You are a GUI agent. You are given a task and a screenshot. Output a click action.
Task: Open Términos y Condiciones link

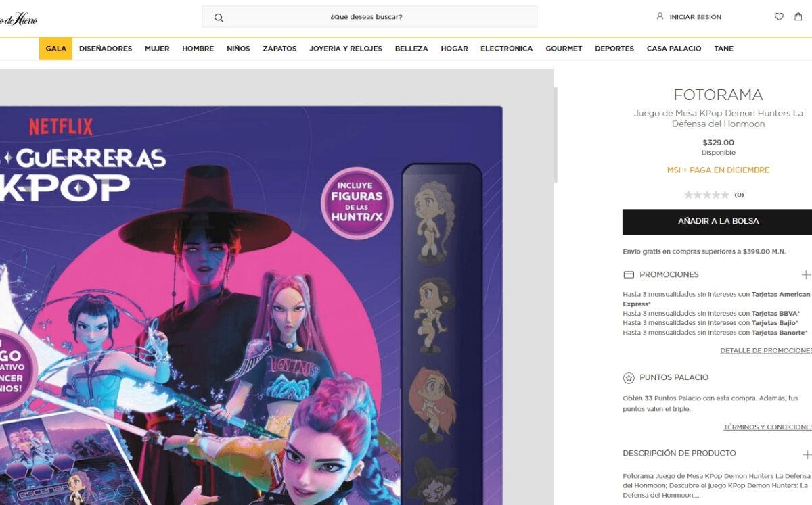[x=767, y=427]
